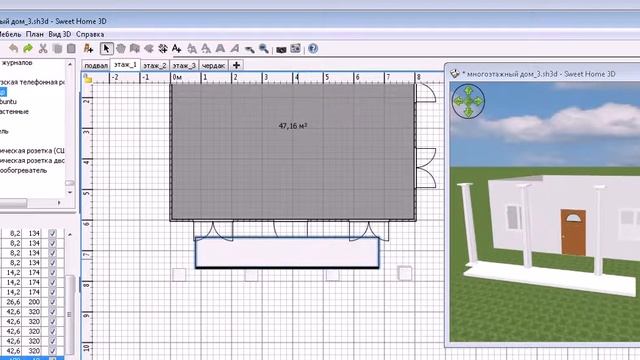Open help with the question mark icon
The image size is (640, 360).
(313, 49)
